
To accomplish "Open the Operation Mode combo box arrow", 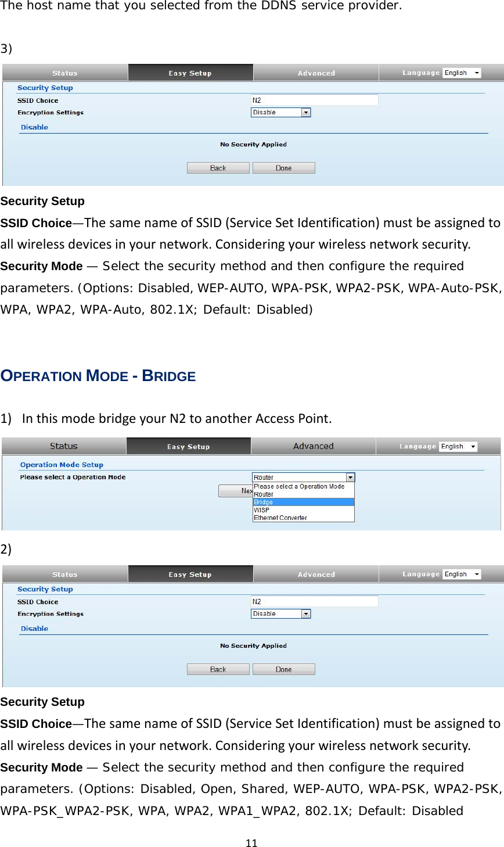I will point(350,478).
